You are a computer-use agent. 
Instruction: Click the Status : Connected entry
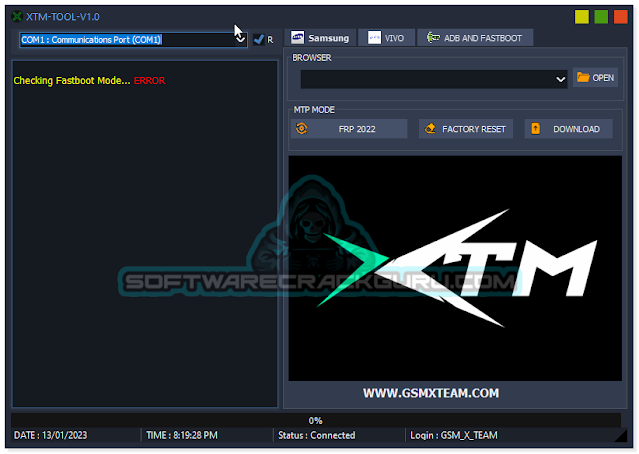pos(317,435)
